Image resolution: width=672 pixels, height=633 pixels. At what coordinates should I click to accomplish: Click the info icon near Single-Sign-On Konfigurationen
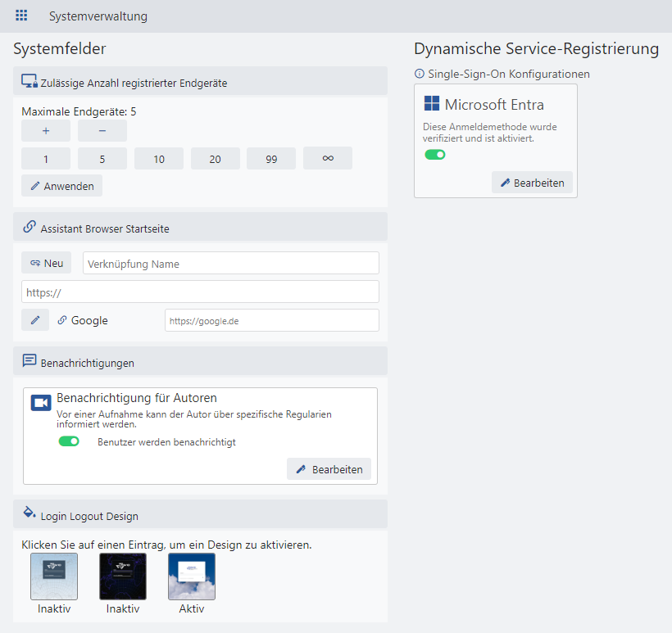(x=420, y=74)
